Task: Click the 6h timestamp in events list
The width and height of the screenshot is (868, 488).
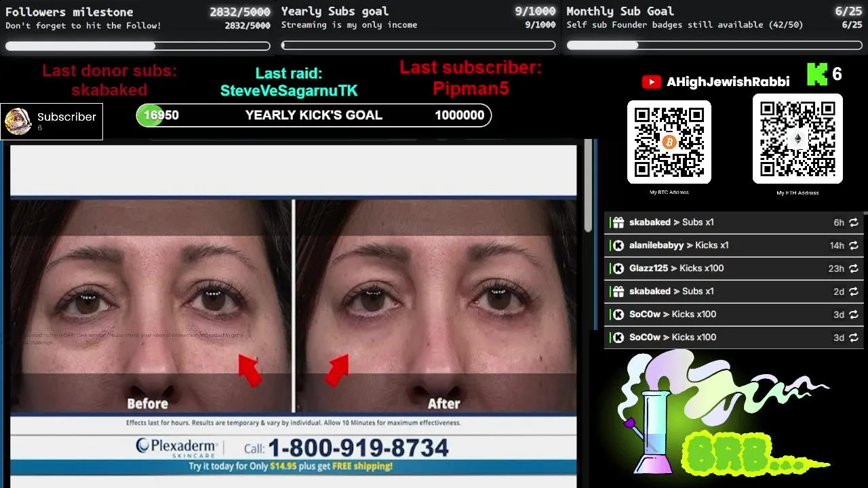Action: coord(839,222)
